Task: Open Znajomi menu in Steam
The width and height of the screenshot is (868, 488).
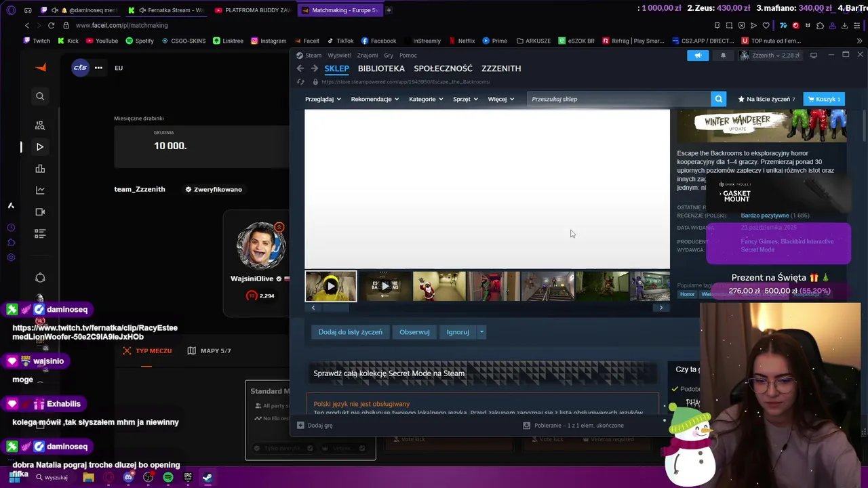Action: tap(368, 56)
